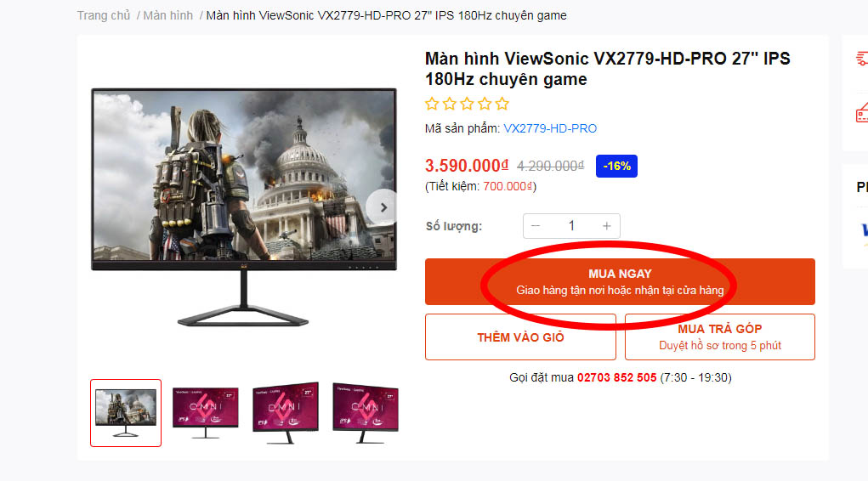
Task: Click the plus icon to increase quantity
Action: pyautogui.click(x=607, y=226)
